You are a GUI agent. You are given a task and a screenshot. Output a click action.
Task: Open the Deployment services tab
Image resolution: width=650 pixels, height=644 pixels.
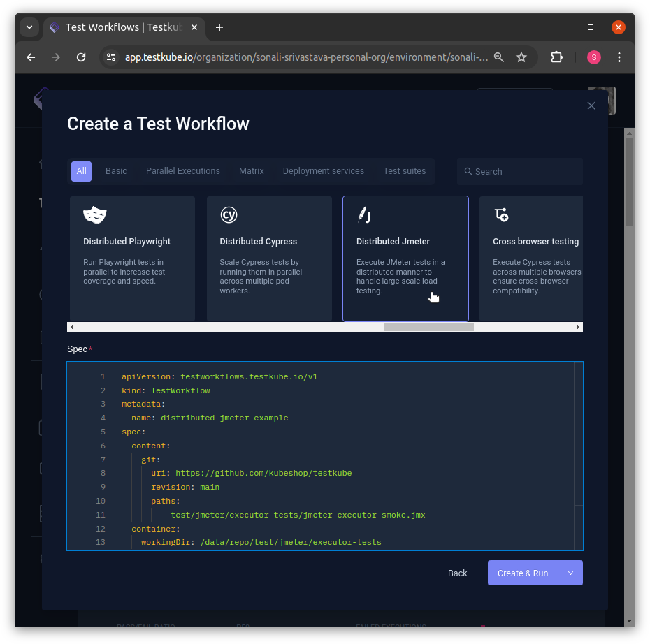coord(324,171)
